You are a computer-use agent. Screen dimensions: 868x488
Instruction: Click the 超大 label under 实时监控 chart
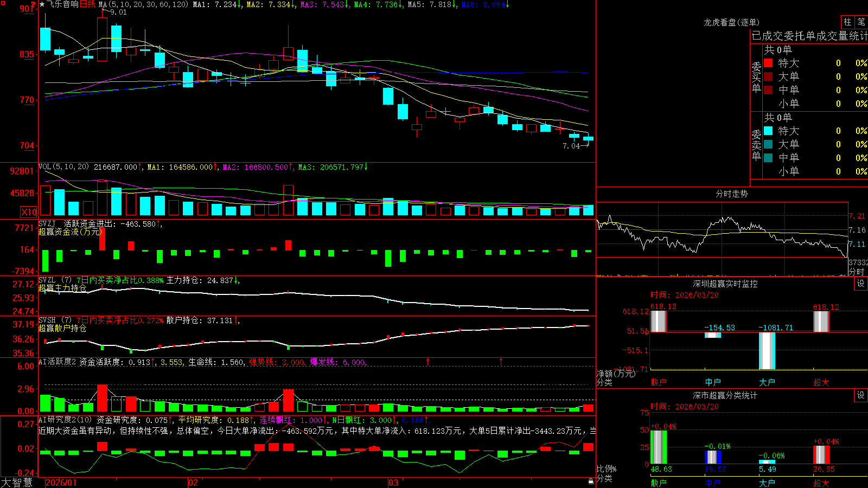pos(821,382)
